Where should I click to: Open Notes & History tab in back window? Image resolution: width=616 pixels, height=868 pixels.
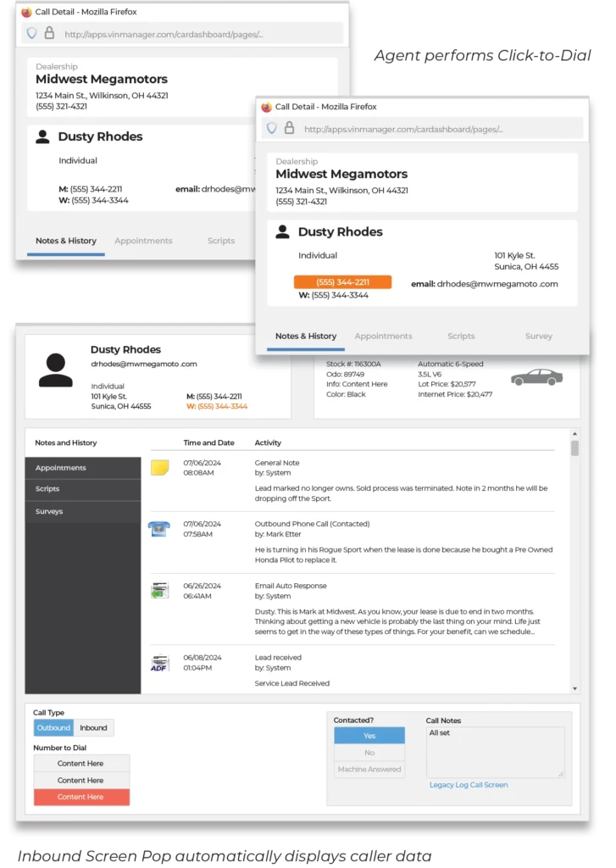66,241
